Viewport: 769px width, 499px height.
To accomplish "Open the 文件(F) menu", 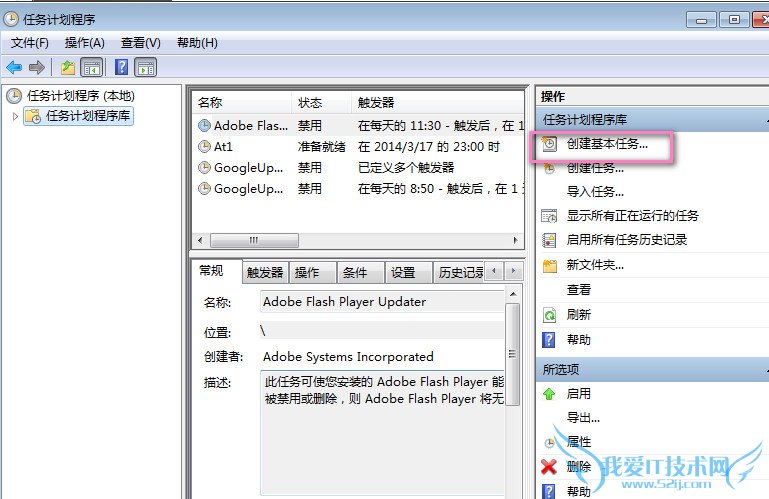I will coord(30,43).
